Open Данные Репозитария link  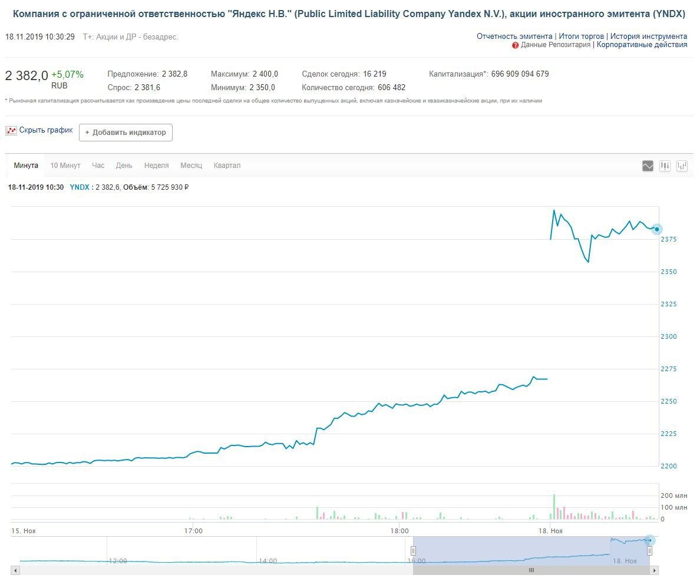point(556,45)
